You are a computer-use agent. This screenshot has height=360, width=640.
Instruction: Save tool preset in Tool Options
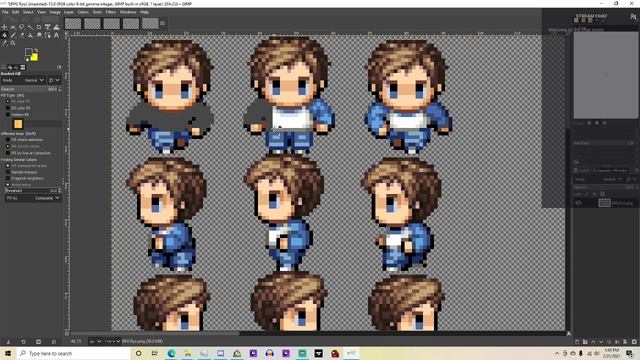[8, 341]
